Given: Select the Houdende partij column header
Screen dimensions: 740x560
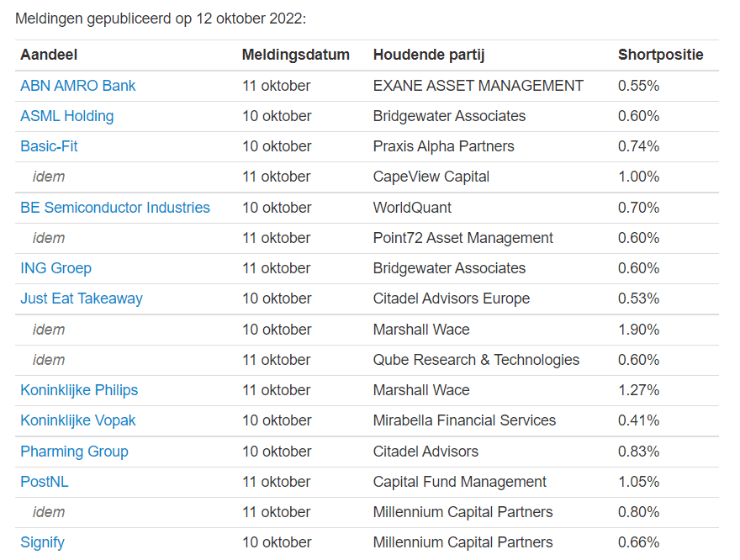Looking at the screenshot, I should pos(429,55).
